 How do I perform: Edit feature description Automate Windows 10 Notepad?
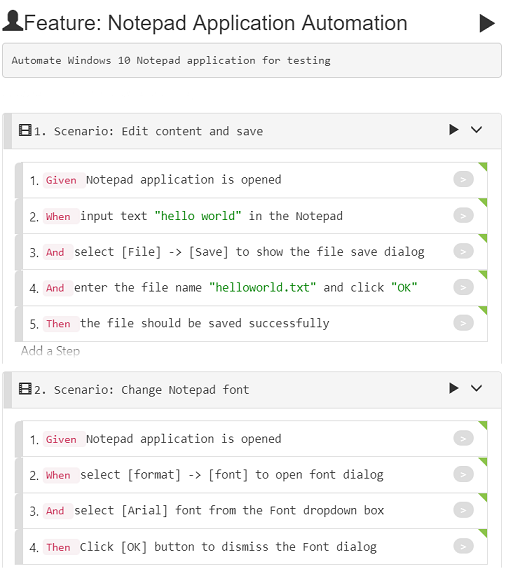252,61
